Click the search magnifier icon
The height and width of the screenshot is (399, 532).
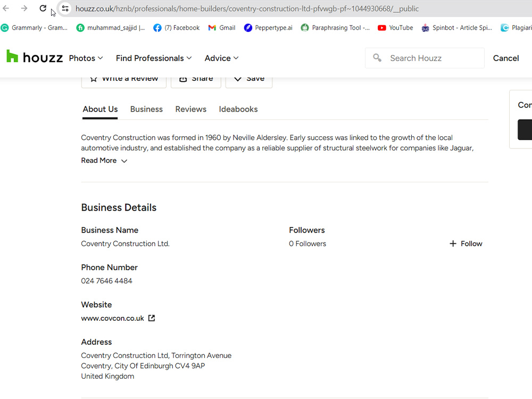377,57
